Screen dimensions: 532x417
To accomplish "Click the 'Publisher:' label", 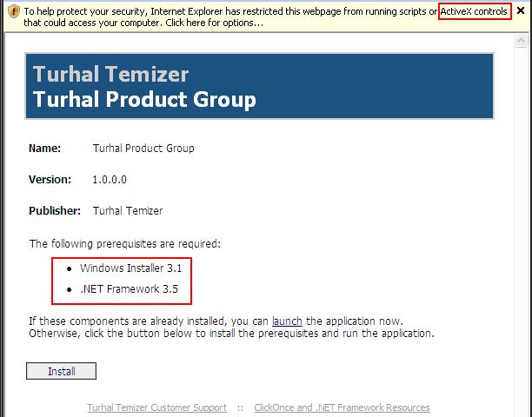I will click(55, 211).
